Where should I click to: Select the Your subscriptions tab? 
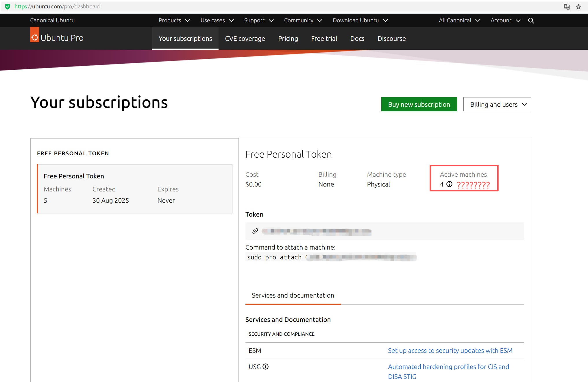185,38
